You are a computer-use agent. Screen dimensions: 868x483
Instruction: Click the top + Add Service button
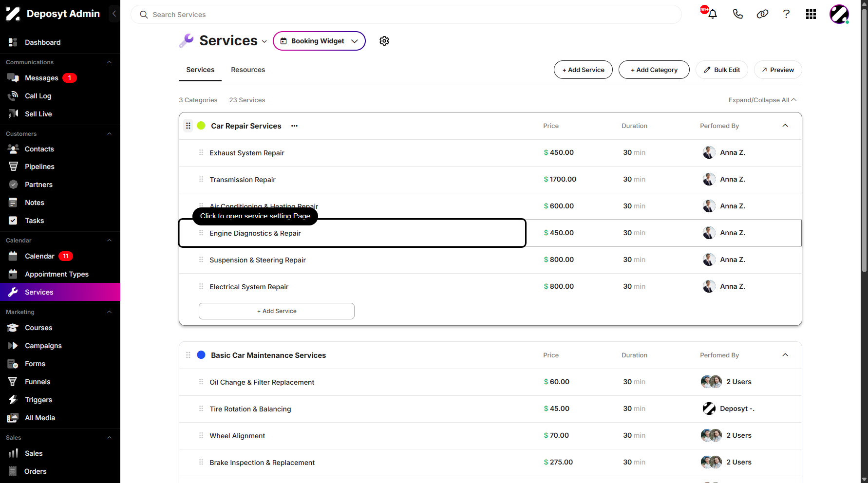point(583,70)
